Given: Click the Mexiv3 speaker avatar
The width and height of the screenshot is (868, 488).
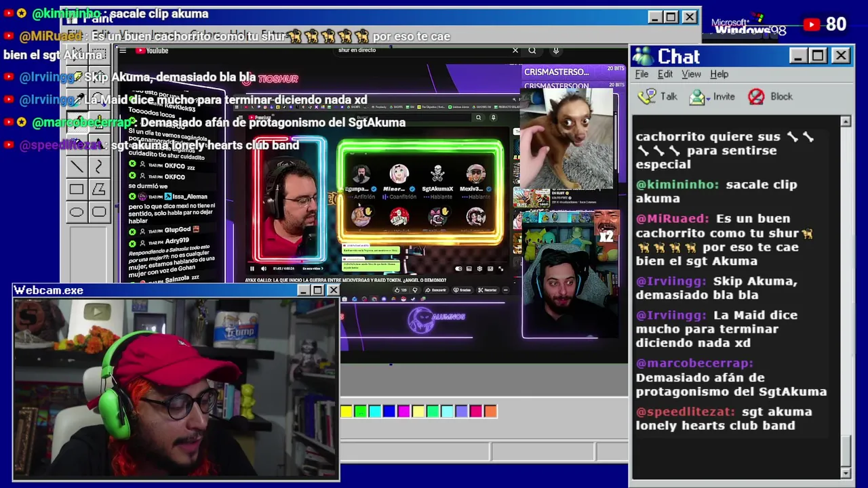Looking at the screenshot, I should [475, 173].
